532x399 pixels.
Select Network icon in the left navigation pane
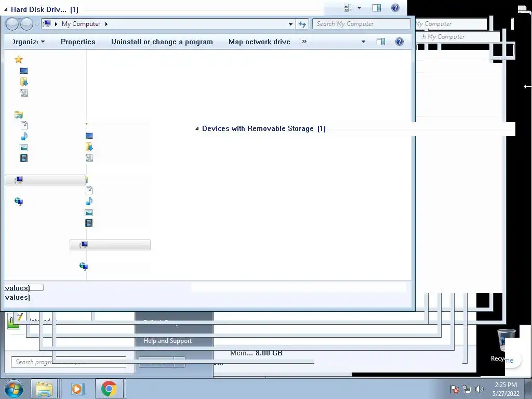[19, 202]
